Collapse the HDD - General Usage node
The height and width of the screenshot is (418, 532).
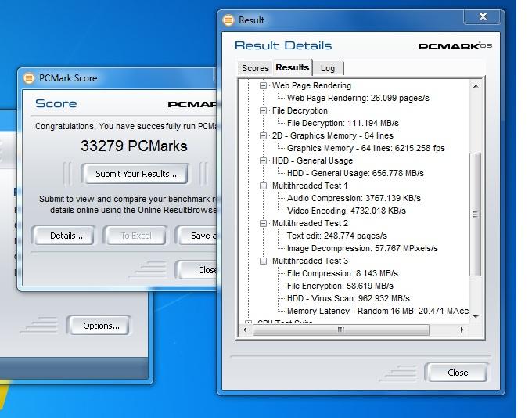point(263,161)
